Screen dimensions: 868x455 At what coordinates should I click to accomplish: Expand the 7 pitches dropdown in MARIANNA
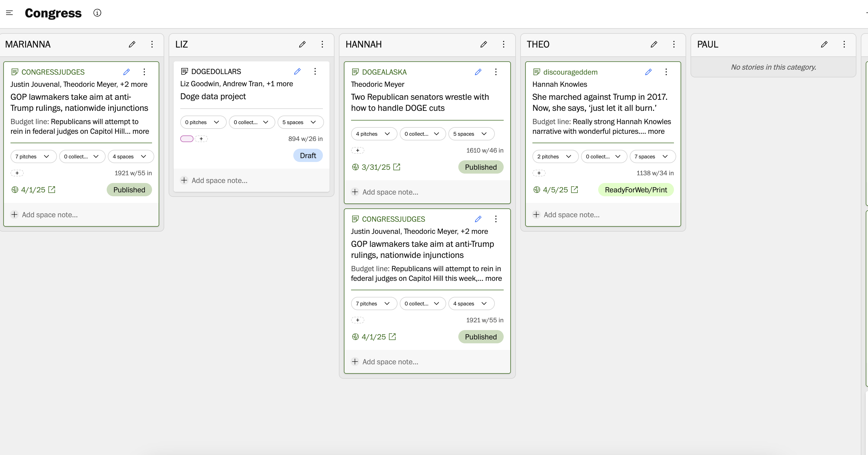tap(33, 156)
